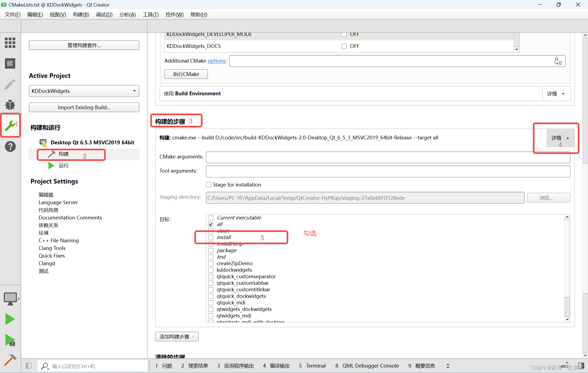Select 构建 under Desktop kit
Image resolution: width=588 pixels, height=373 pixels.
[64, 154]
